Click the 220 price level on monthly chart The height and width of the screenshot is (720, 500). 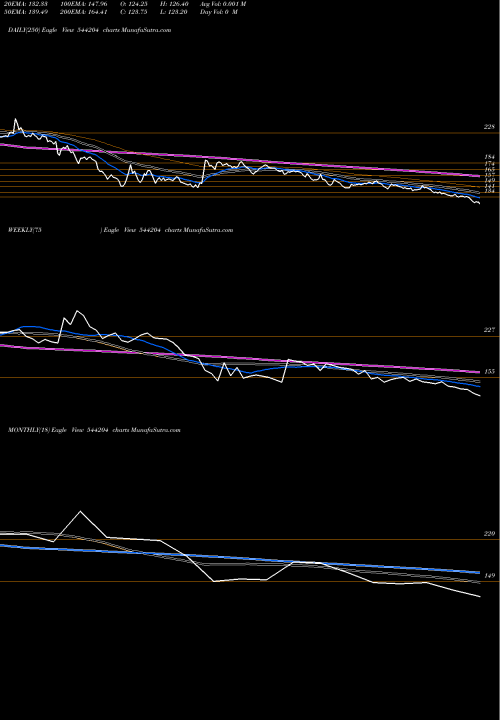pos(489,534)
